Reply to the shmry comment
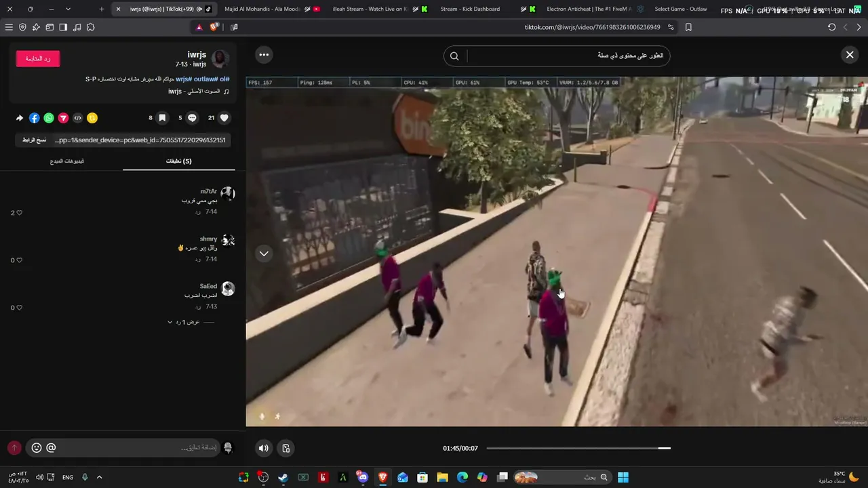 coord(198,260)
